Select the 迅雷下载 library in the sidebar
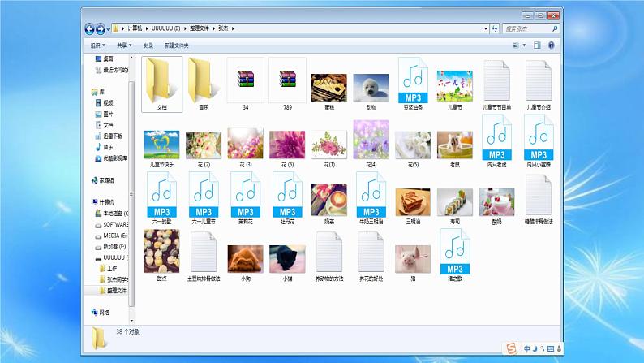The image size is (644, 363). click(109, 136)
